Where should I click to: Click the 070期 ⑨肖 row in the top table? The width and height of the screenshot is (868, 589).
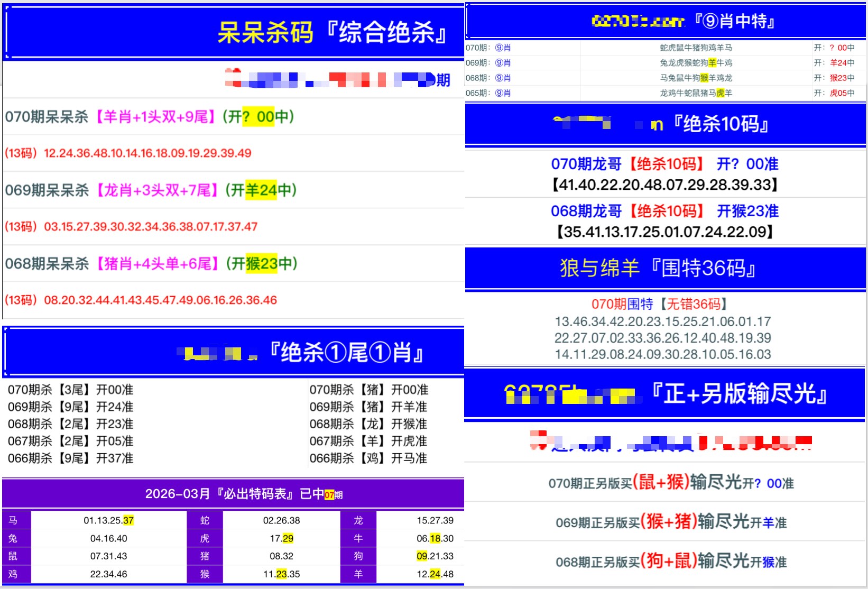coord(664,48)
